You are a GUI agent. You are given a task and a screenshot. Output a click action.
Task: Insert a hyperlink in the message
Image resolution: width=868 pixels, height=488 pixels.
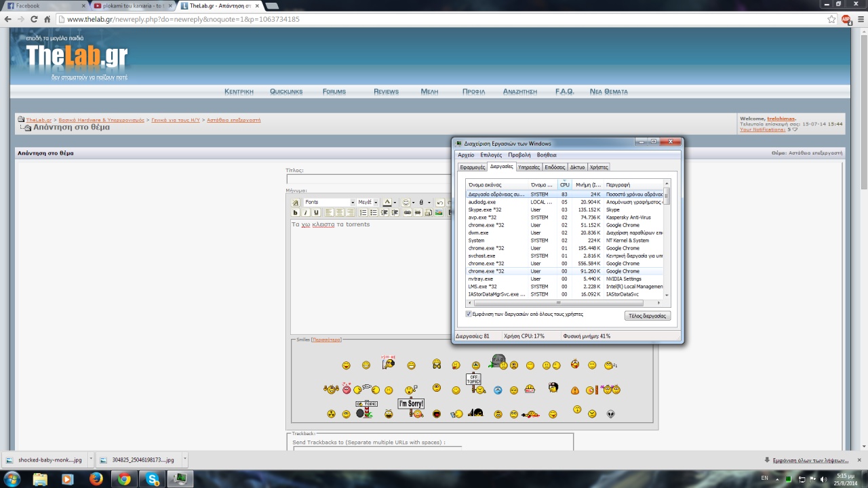[408, 212]
